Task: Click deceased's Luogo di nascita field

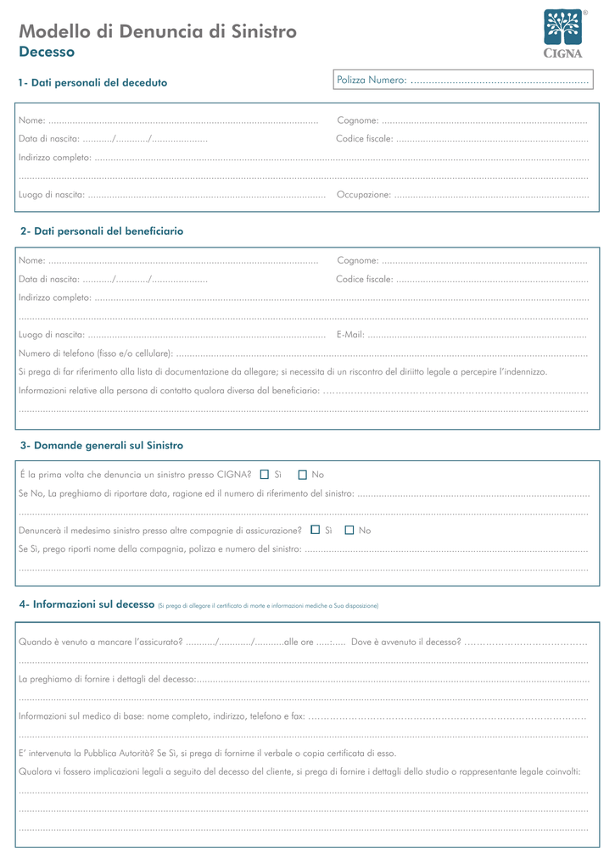Action: point(207,194)
